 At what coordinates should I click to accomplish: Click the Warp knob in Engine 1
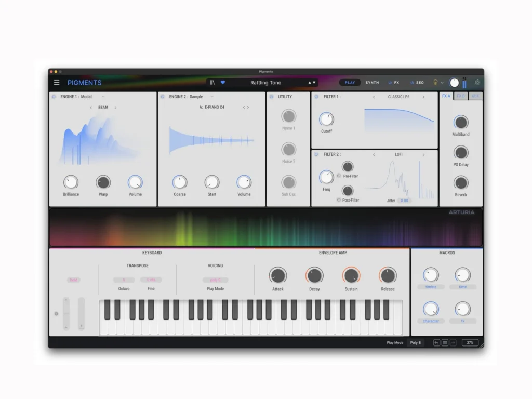point(103,182)
